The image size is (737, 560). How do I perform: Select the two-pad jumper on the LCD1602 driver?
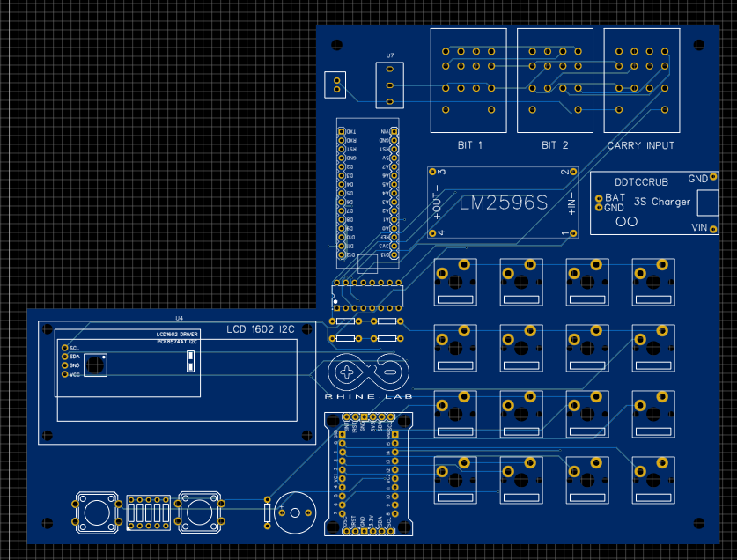(x=190, y=361)
